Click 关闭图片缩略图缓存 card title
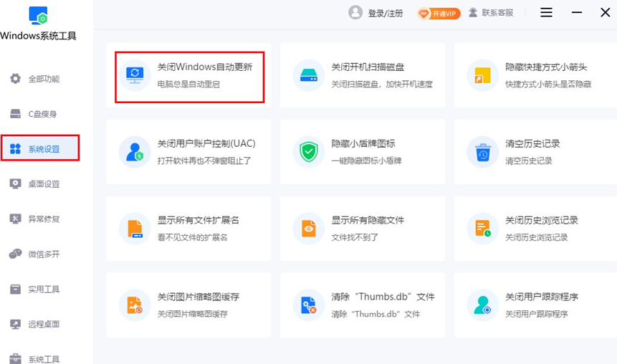The width and height of the screenshot is (617, 364). [199, 297]
